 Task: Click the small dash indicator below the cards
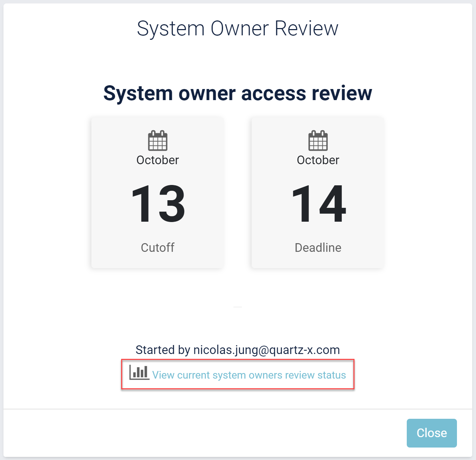click(x=237, y=307)
